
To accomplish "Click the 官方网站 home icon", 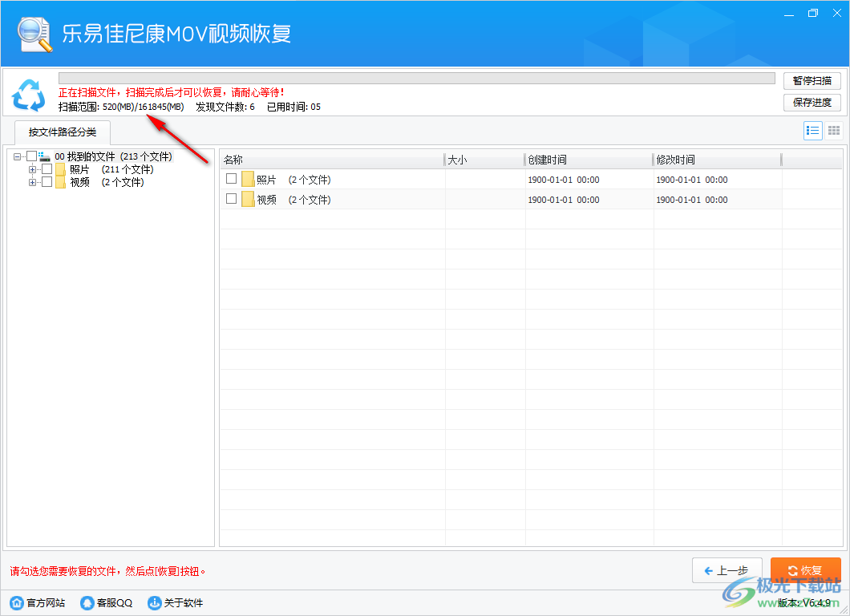I will [17, 602].
